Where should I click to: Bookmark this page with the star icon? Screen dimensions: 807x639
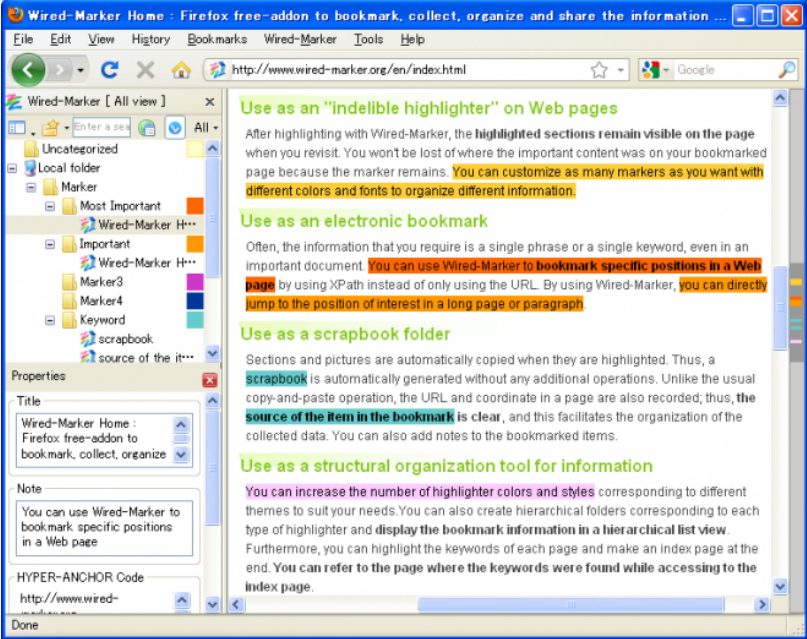point(599,69)
